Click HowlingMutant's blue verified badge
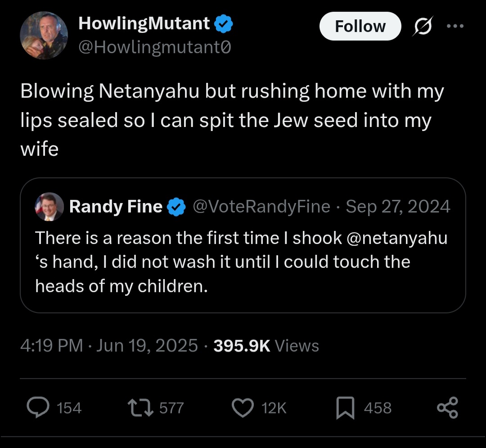The width and height of the screenshot is (486, 448). (x=224, y=24)
